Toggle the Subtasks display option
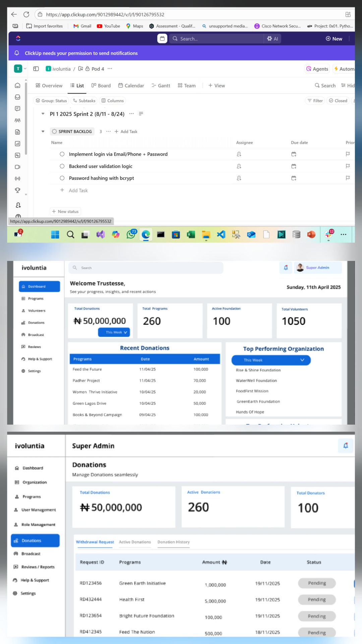Viewport: 362px width, 644px height. pos(84,101)
